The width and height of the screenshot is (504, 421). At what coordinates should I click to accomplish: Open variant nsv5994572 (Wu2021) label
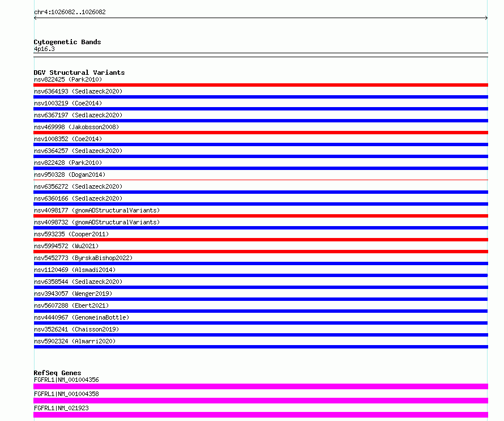point(66,246)
